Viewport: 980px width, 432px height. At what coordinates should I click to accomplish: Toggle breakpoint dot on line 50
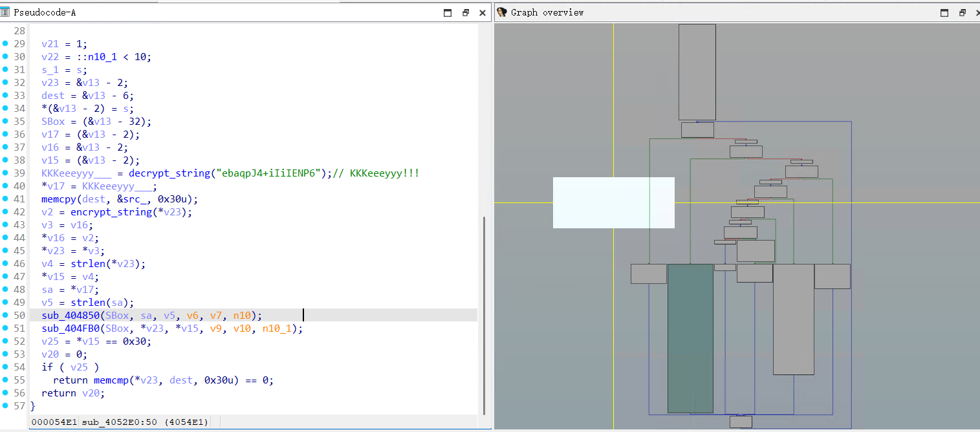point(6,315)
